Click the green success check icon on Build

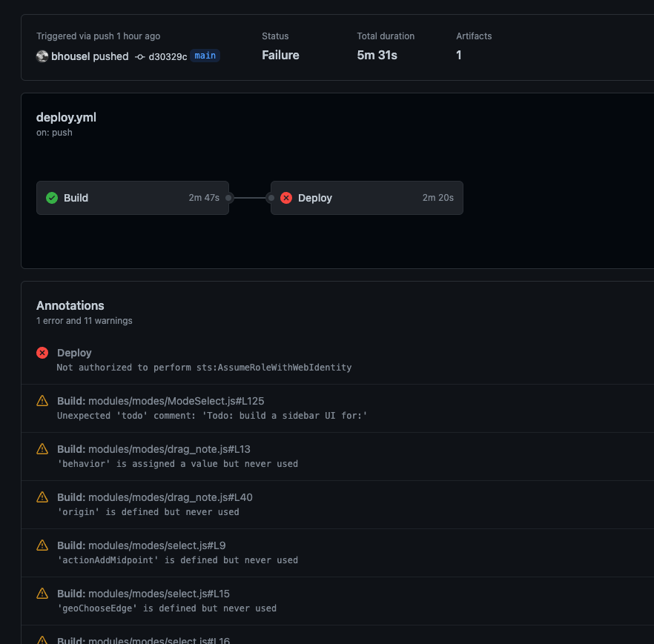(x=52, y=198)
